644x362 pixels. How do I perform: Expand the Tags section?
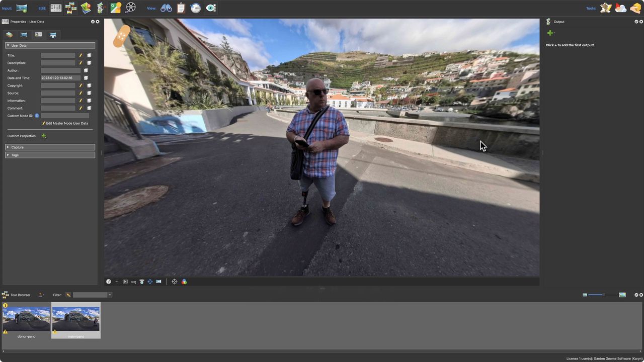pyautogui.click(x=15, y=155)
